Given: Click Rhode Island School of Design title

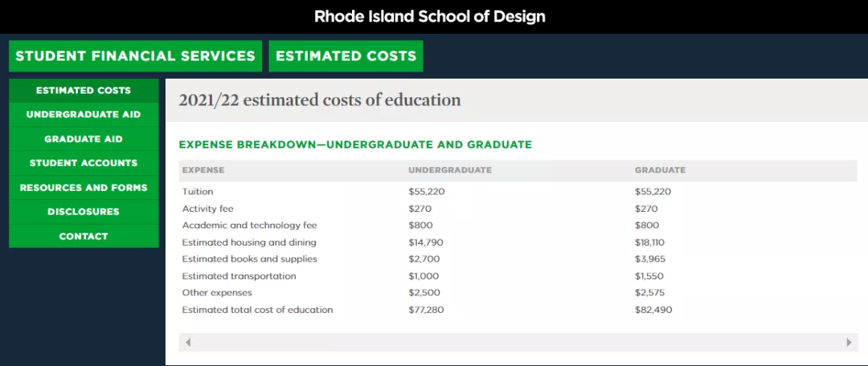Looking at the screenshot, I should [430, 17].
